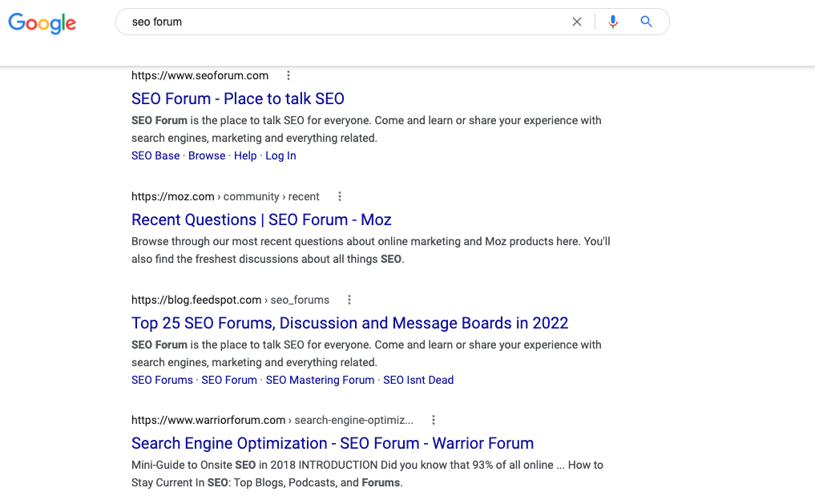Open the 'Log In' sitelink
Viewport: 815px width, 504px height.
280,156
